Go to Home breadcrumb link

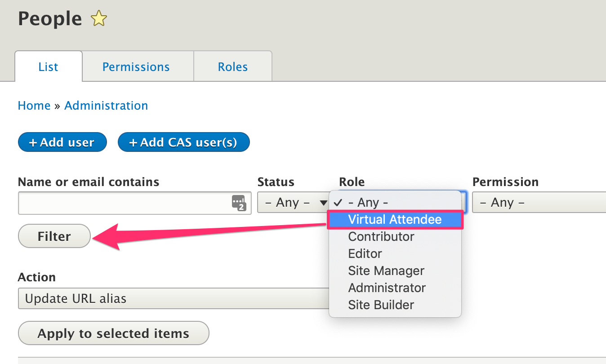pos(34,106)
